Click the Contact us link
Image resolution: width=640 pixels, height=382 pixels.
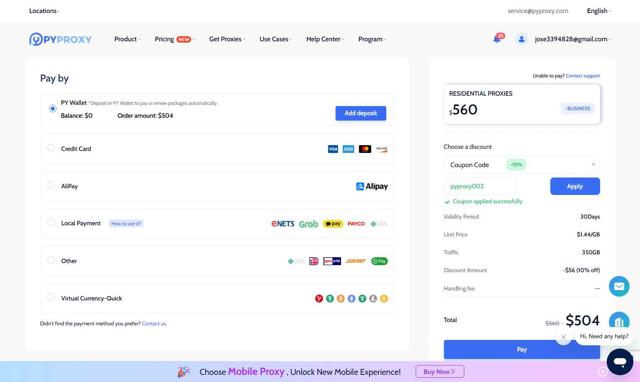(x=154, y=324)
